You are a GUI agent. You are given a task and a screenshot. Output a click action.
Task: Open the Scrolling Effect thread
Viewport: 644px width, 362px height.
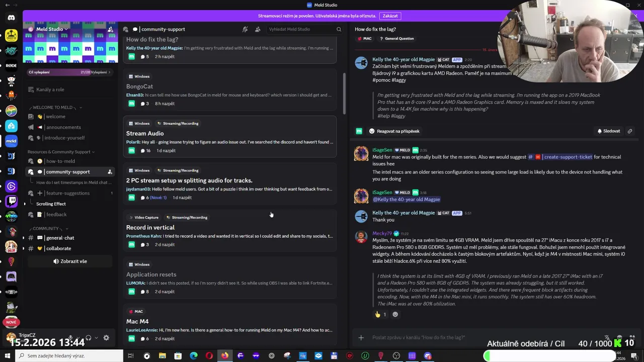pyautogui.click(x=51, y=204)
